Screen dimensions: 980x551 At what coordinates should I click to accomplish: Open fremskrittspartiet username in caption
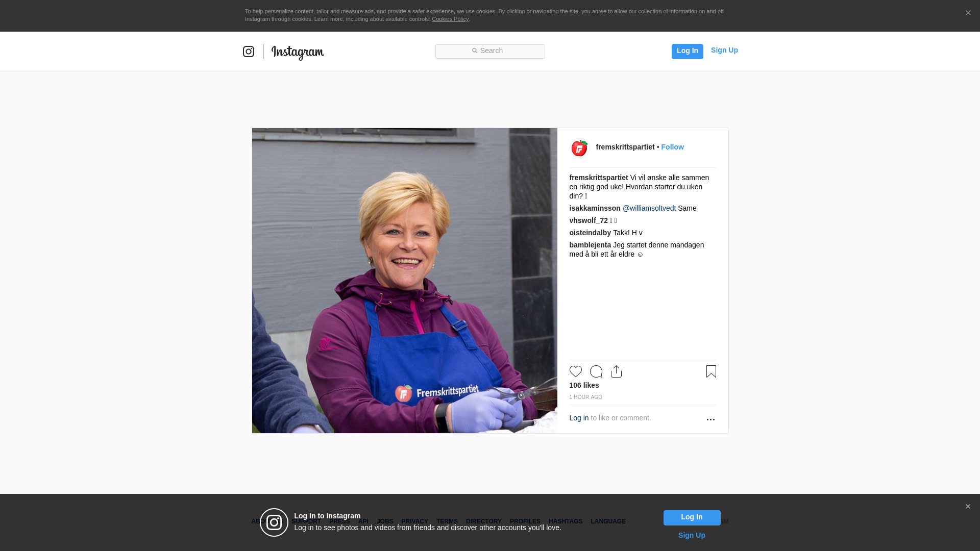pyautogui.click(x=599, y=178)
